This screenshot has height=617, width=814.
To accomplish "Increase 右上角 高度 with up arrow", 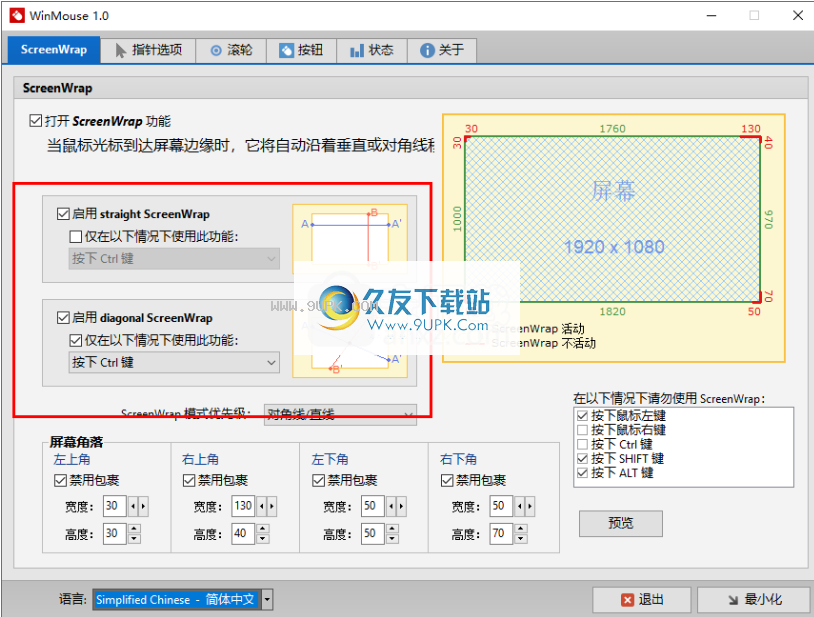I will pyautogui.click(x=263, y=528).
